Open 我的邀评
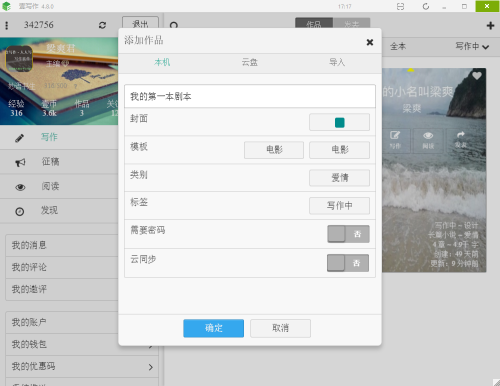Image resolution: width=500 pixels, height=386 pixels. point(62,290)
